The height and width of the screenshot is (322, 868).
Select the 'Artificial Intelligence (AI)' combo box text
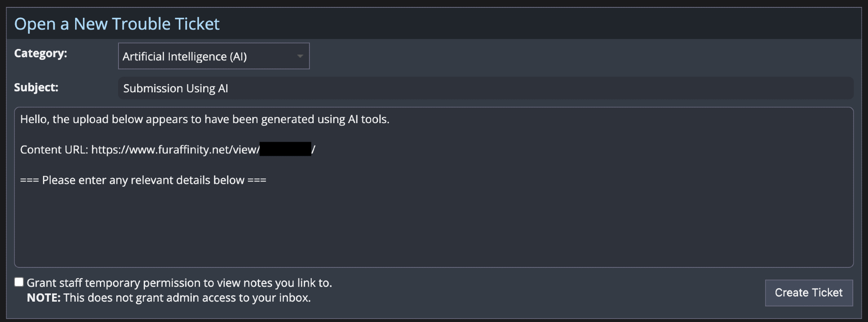pyautogui.click(x=184, y=56)
